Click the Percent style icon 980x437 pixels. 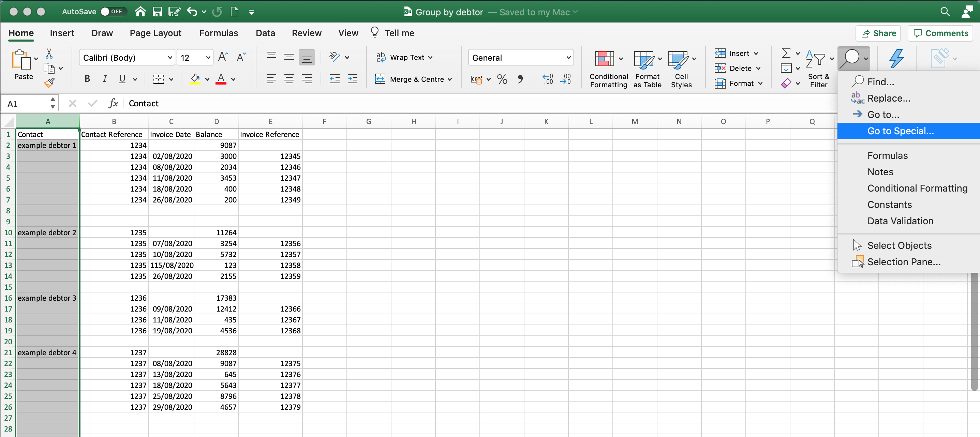point(502,79)
